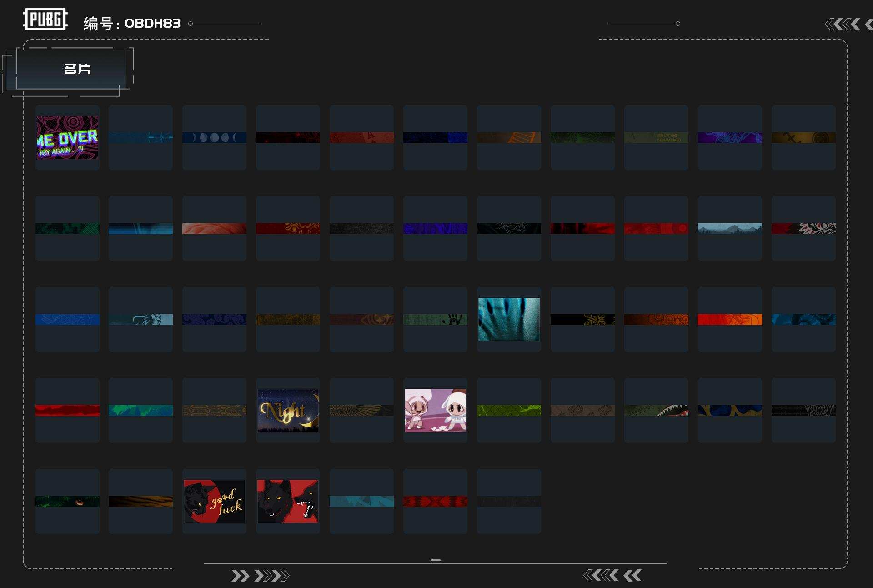
Task: Click the 编号 OBDH83 label
Action: pyautogui.click(x=132, y=24)
